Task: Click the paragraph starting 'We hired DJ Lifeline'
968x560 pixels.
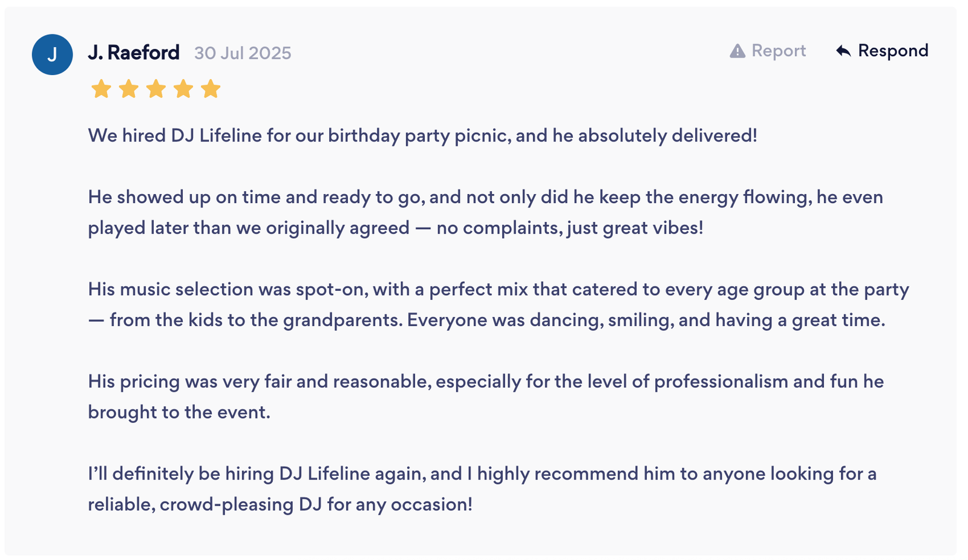Action: (422, 135)
